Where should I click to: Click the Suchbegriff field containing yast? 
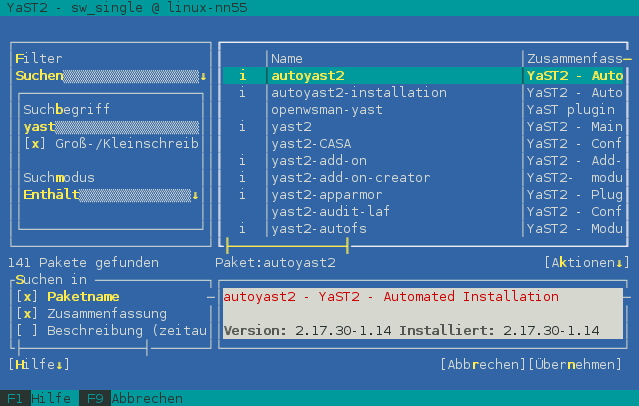pos(111,127)
